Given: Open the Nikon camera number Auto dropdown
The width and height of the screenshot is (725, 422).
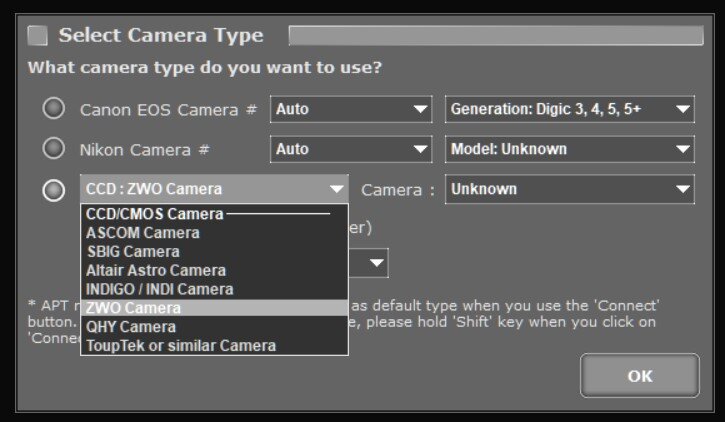Looking at the screenshot, I should (x=350, y=149).
